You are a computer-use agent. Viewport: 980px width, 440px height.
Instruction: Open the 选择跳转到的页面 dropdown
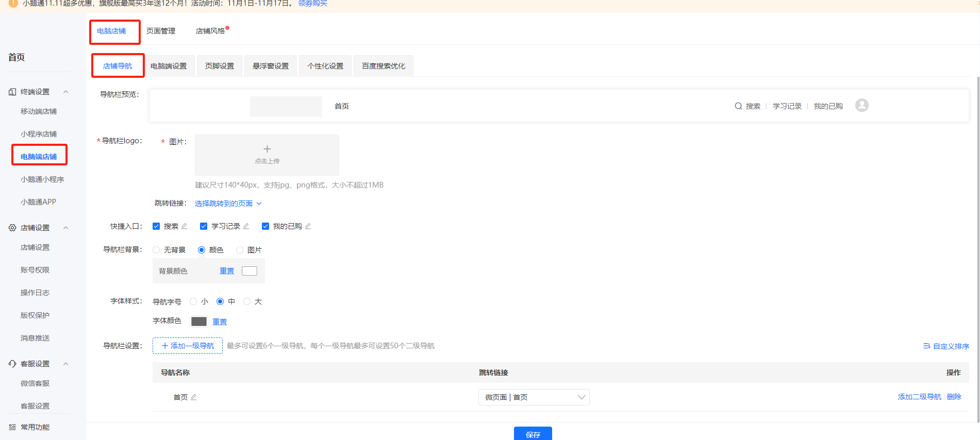(228, 204)
